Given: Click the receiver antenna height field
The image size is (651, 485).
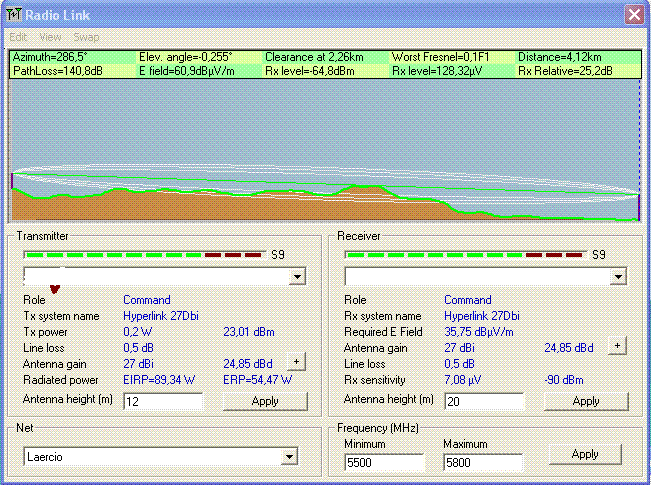Looking at the screenshot, I should pos(483,401).
